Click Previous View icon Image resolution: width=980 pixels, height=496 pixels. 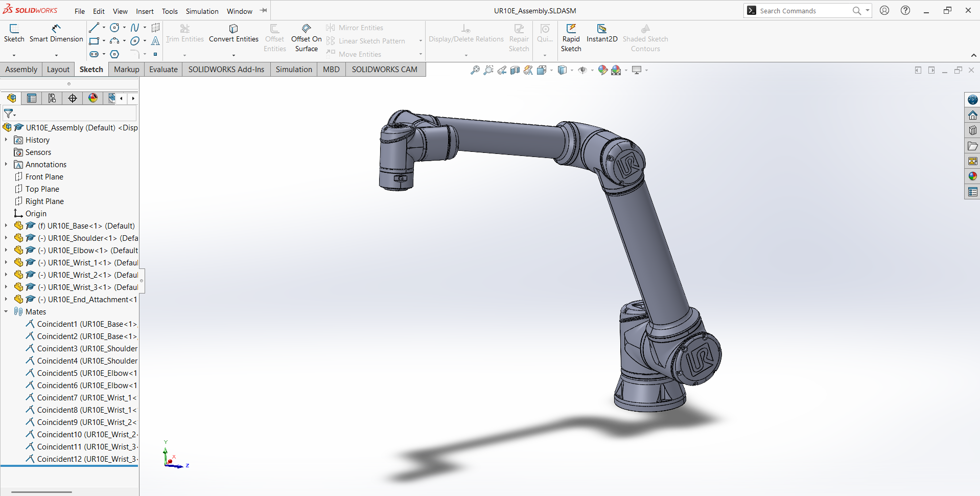click(x=502, y=70)
